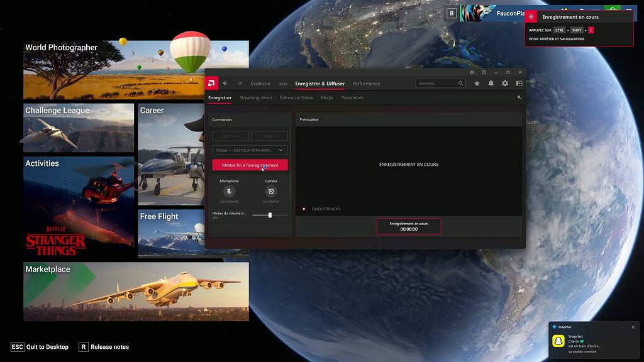Viewport: 644px width, 362px height.
Task: Open the World Photographer tile
Action: [136, 70]
